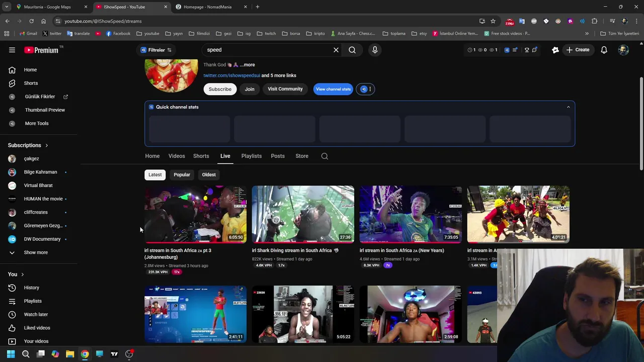Select the Oldest sort chip
The height and width of the screenshot is (362, 644).
point(209,174)
